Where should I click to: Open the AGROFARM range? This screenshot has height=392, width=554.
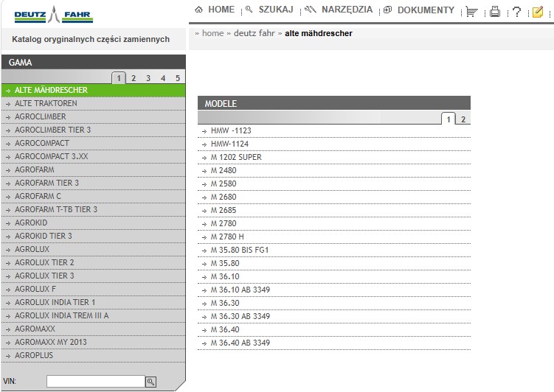click(93, 169)
